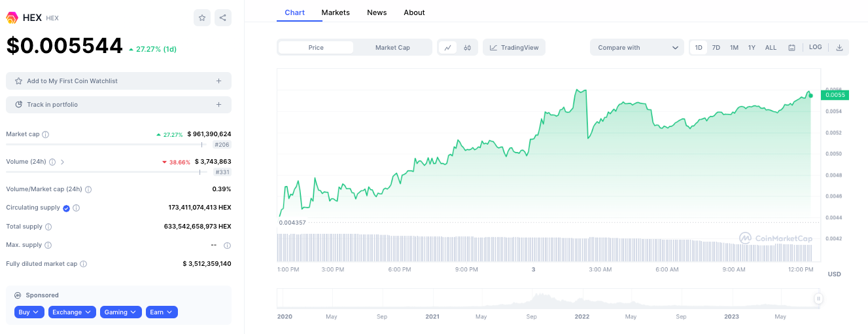
Task: Open Market cap info tooltip icon
Action: [46, 134]
